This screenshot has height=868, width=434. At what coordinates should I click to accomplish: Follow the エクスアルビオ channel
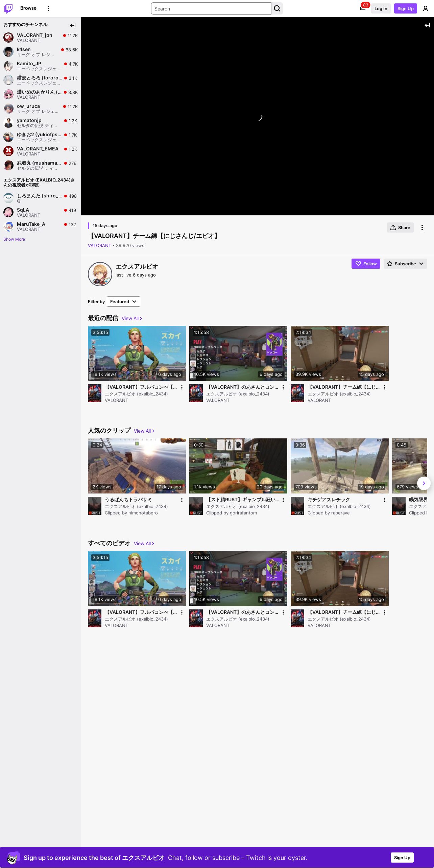pyautogui.click(x=366, y=264)
